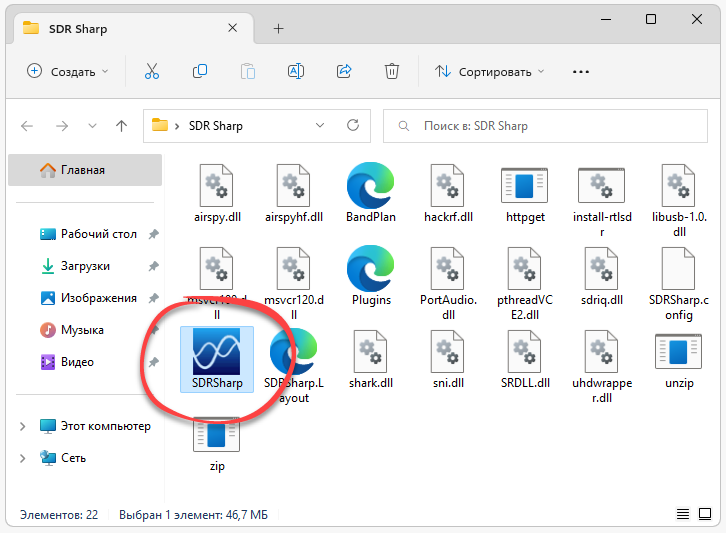Click the Share icon in toolbar
Screen dimensions: 726x533
[x=344, y=71]
